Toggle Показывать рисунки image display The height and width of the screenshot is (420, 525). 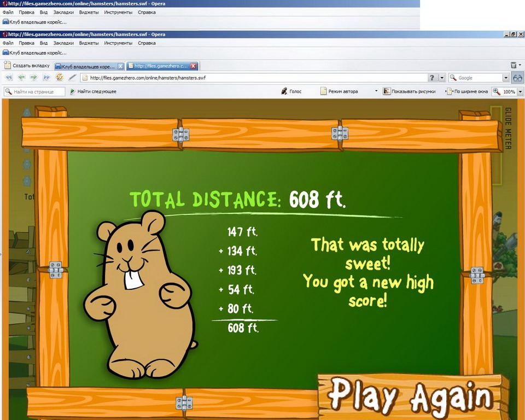coord(409,91)
